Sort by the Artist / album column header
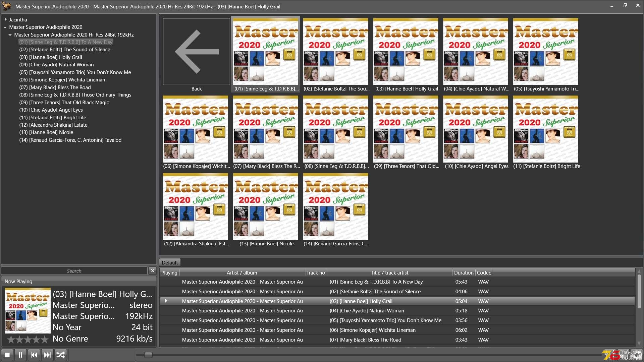The width and height of the screenshot is (644, 362). [242, 273]
